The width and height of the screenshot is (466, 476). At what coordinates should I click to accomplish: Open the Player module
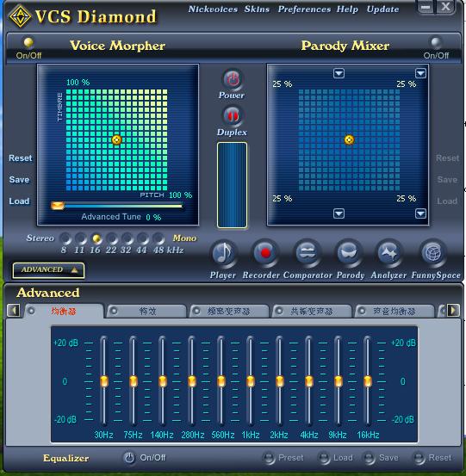(224, 253)
